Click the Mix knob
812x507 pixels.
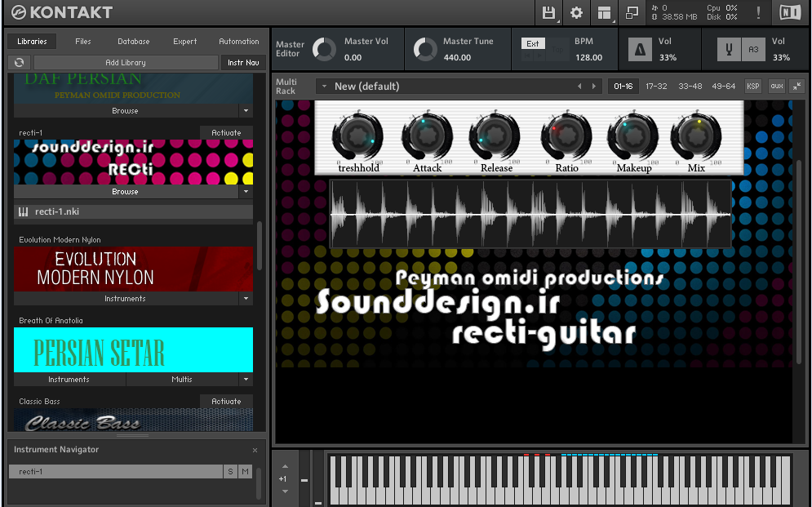click(x=696, y=136)
